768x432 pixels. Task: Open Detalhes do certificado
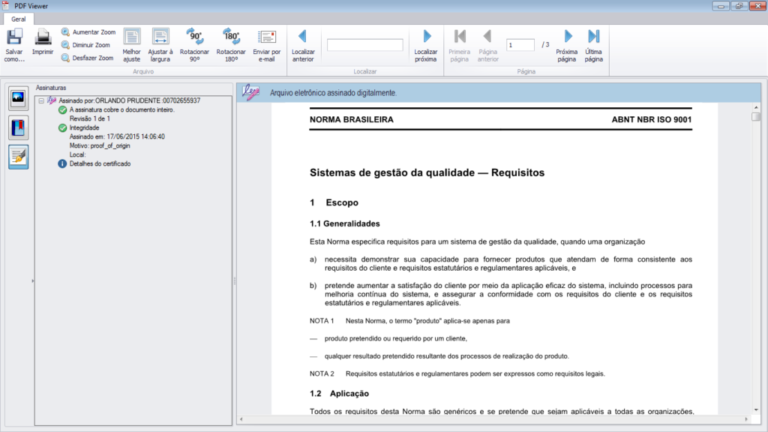tap(100, 163)
